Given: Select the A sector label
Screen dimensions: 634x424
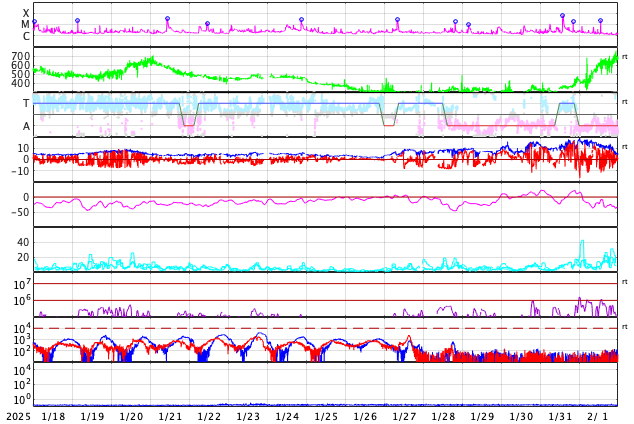Looking at the screenshot, I should tap(26, 127).
